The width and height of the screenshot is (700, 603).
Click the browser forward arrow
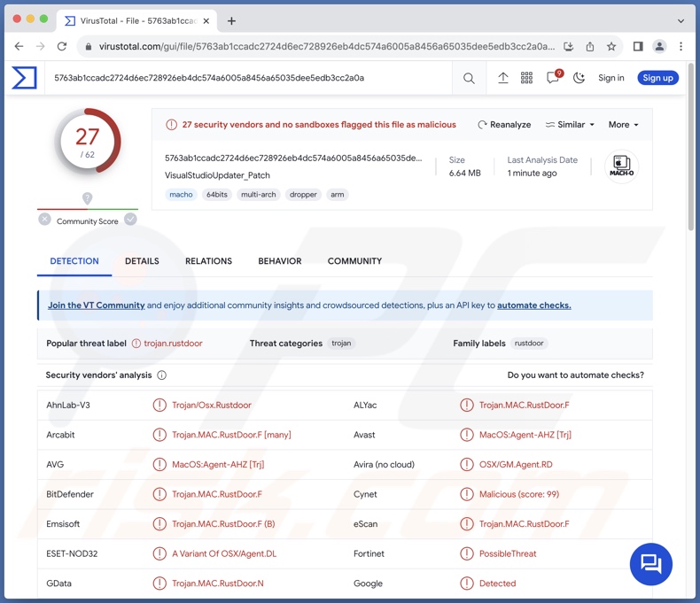(x=40, y=46)
